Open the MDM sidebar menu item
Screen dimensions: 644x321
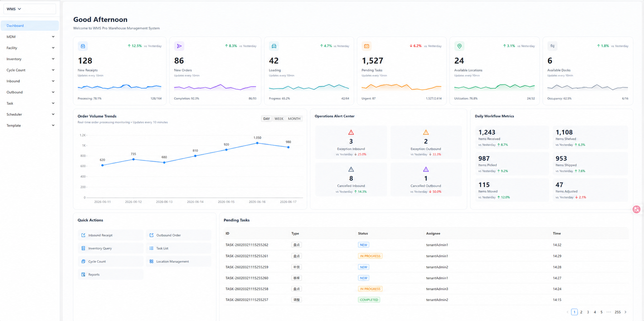[x=30, y=37]
